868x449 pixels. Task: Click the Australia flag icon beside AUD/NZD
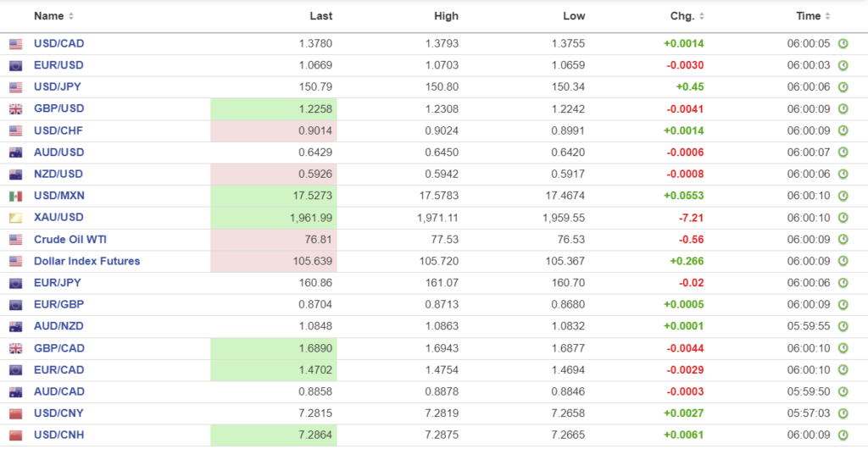[16, 327]
